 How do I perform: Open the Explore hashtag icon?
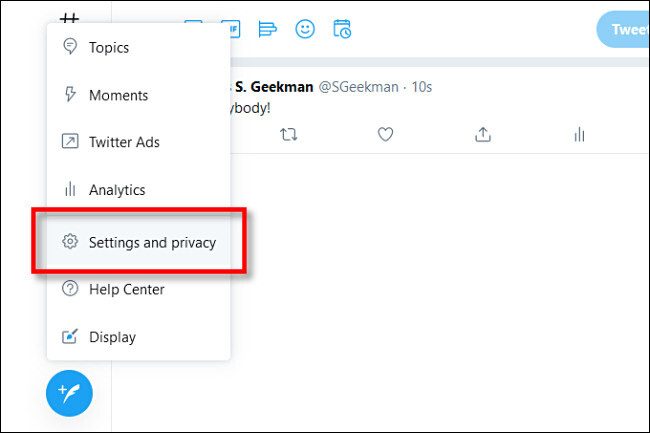pos(69,18)
